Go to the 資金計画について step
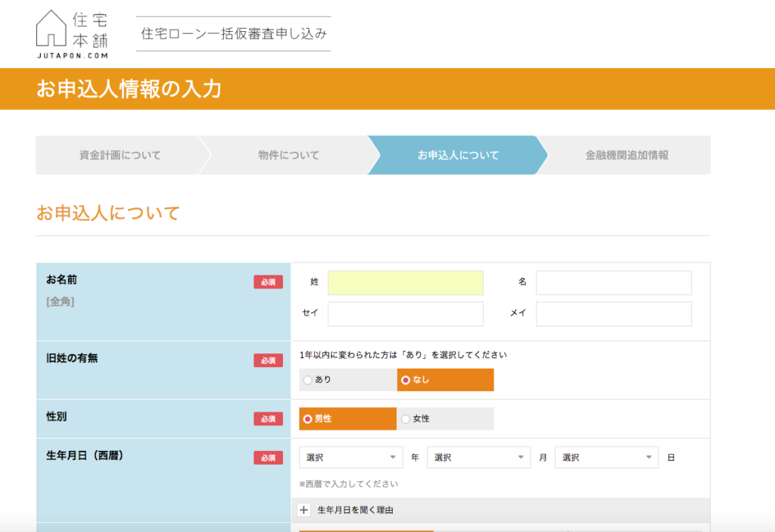Screen dimensions: 775x532 pos(120,155)
